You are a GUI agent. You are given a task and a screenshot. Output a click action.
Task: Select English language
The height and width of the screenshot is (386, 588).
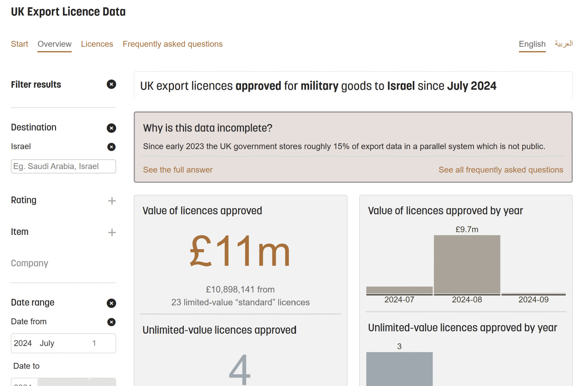[x=532, y=44]
